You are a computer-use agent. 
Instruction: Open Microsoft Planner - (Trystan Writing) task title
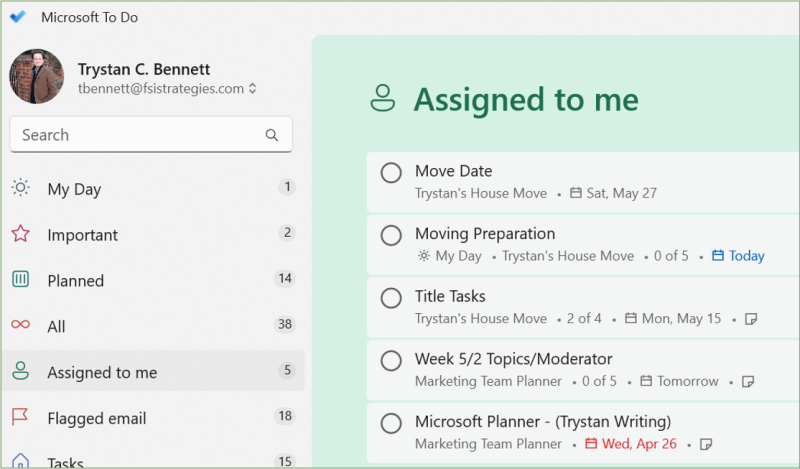[543, 422]
